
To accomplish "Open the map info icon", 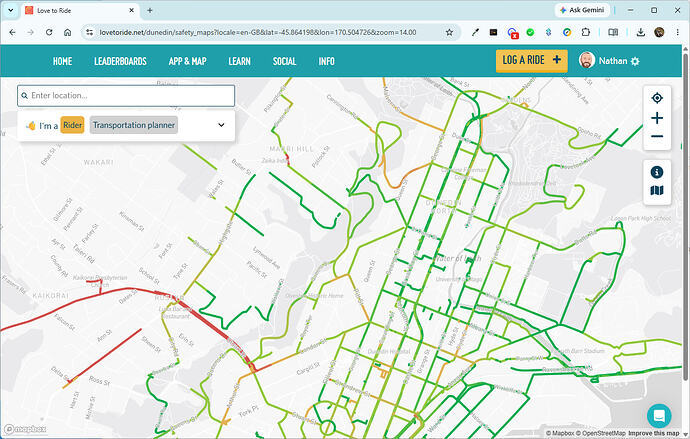I will [x=657, y=172].
